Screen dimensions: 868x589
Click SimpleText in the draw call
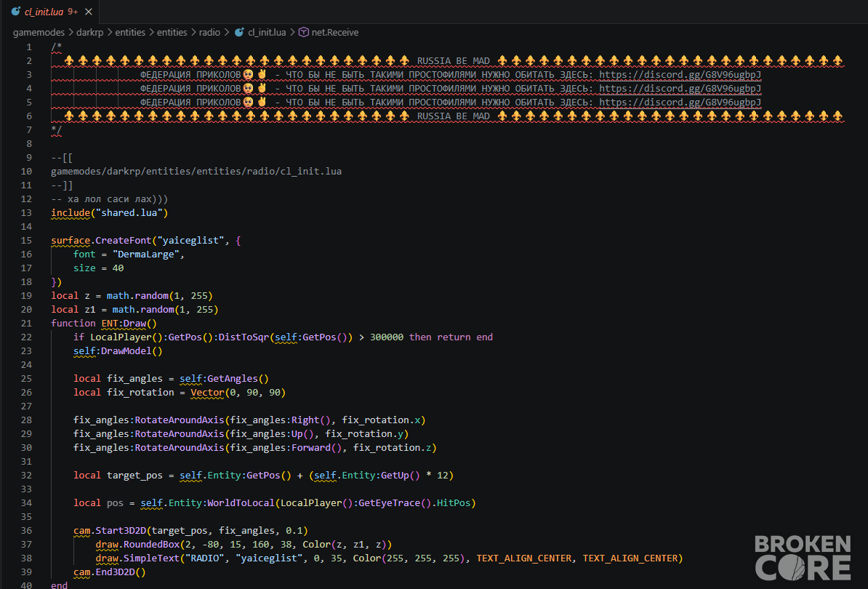point(152,558)
